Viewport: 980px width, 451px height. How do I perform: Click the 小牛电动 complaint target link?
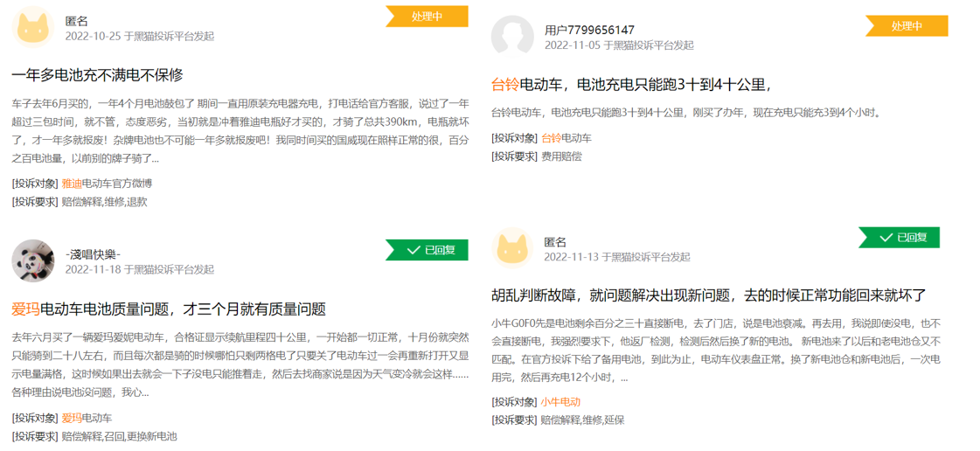(x=560, y=402)
